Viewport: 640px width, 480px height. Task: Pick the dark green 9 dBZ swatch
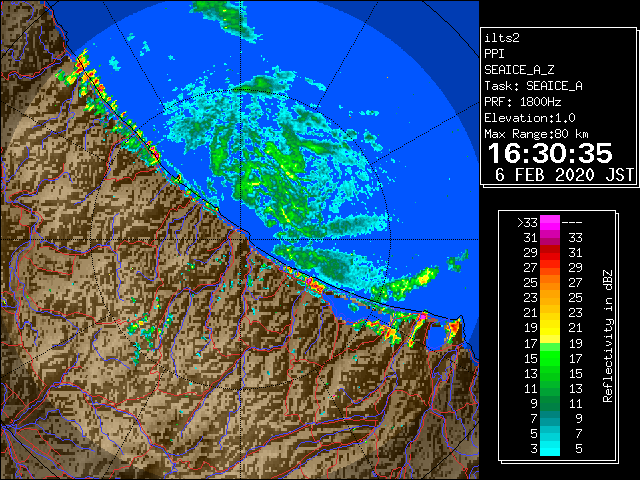click(550, 403)
